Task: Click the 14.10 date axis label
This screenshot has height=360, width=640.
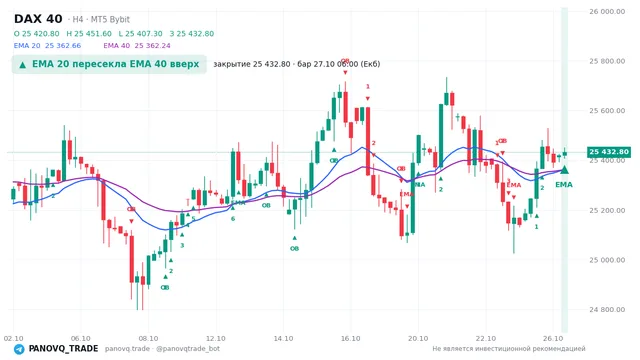Action: click(x=283, y=338)
